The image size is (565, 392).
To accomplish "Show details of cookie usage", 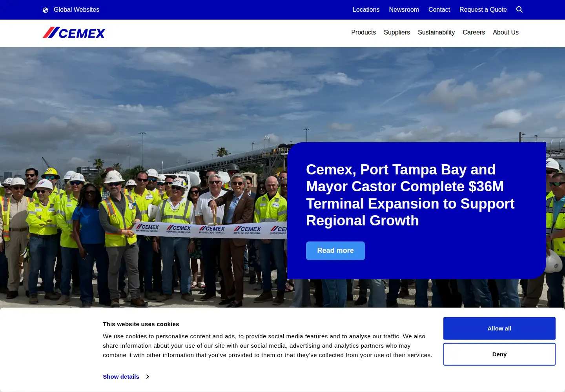I will [x=121, y=377].
